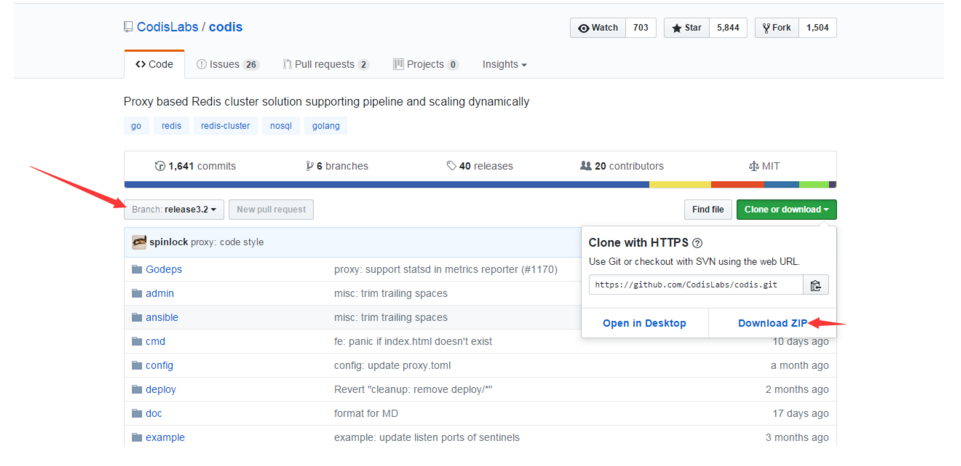Click Download ZIP
Viewport: 961px width, 466px height.
point(772,323)
